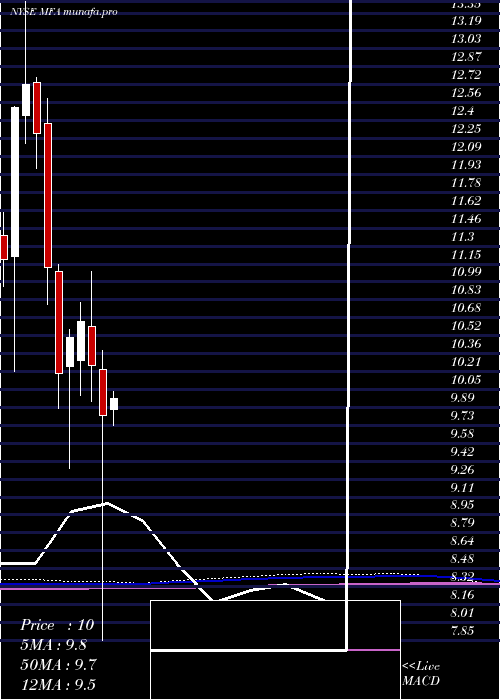Click the tall white candlestick body near 12.4
The image size is (500, 700).
pyautogui.click(x=15, y=182)
